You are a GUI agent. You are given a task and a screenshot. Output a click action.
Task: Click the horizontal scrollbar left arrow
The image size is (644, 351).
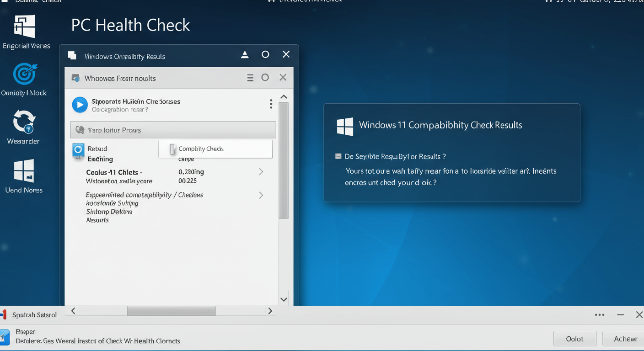coord(73,311)
